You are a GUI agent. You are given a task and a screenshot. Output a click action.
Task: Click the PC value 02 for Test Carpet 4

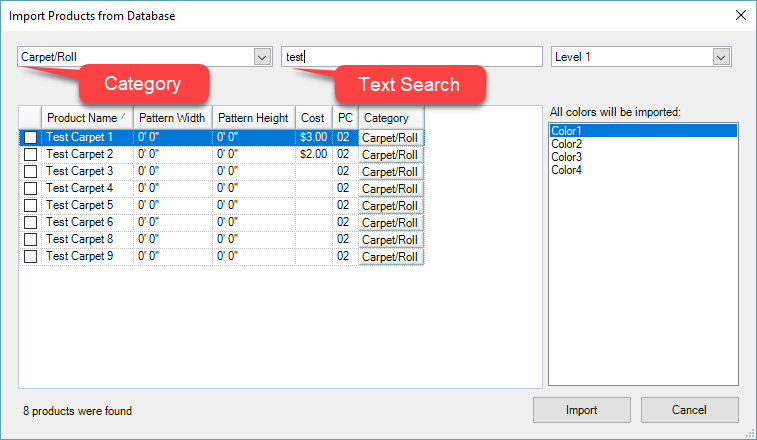(343, 188)
